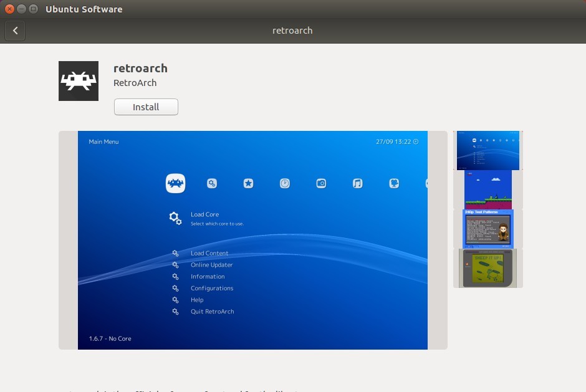Minimize the Ubuntu Software window
The image size is (586, 392).
click(22, 9)
